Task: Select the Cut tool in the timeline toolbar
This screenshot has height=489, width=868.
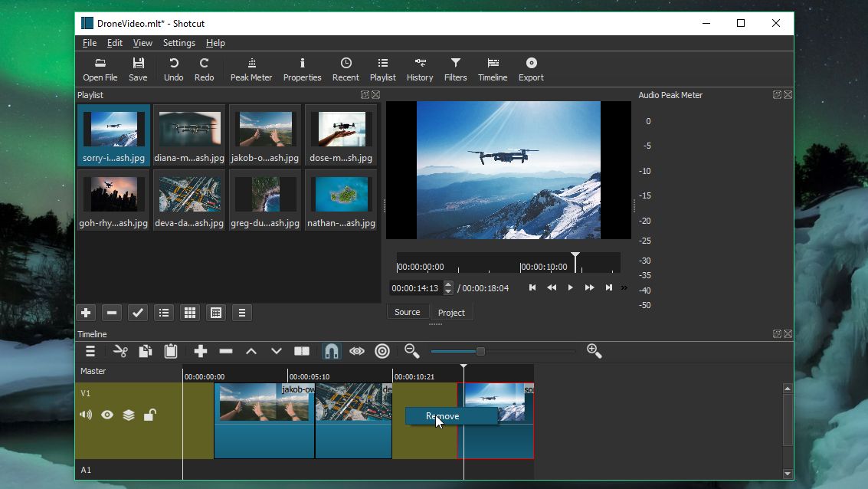Action: [x=120, y=351]
